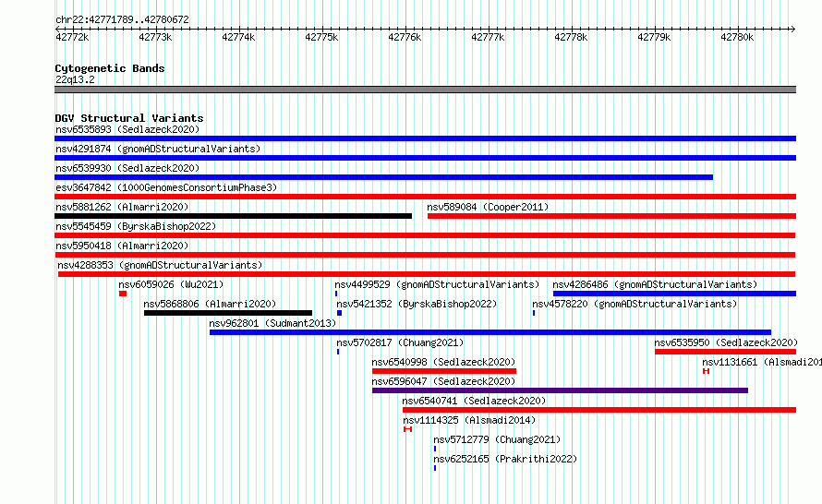The image size is (822, 504).
Task: Click esv3647842 (1000GenomesConsortiumPhase3) label
Action: [166, 187]
